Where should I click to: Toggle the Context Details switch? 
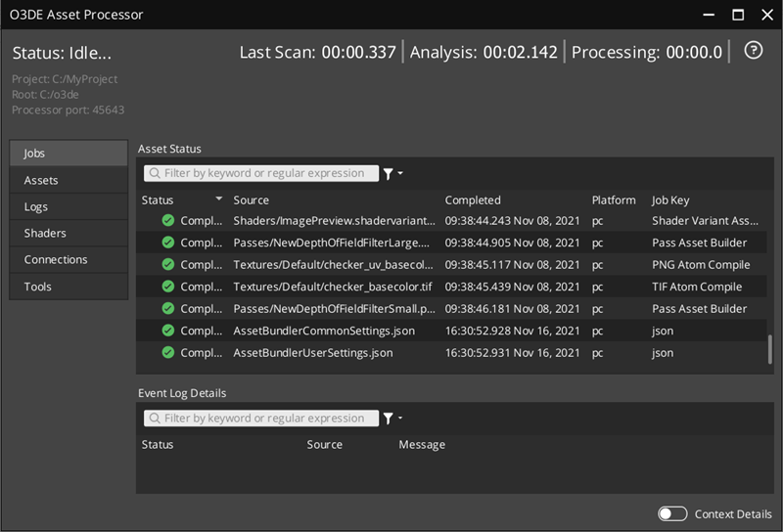click(672, 514)
